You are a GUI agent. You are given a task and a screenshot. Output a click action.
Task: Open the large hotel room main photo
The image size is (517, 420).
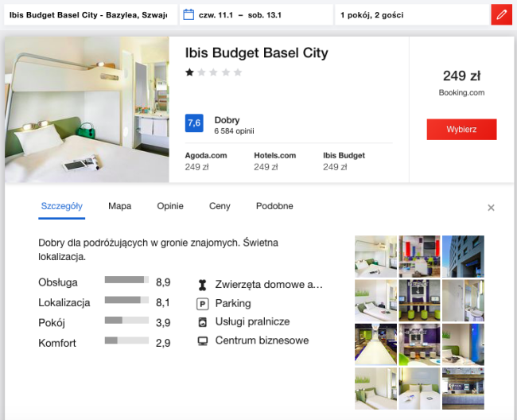(x=87, y=110)
